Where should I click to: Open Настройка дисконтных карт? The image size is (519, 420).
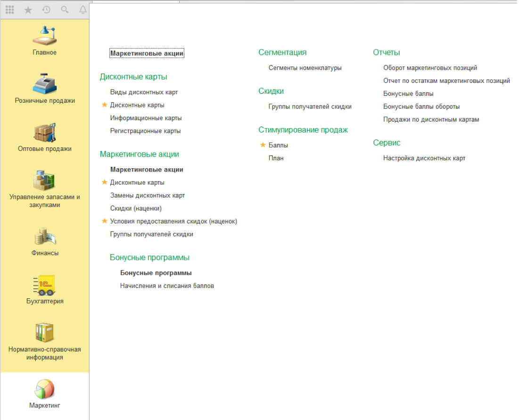424,158
